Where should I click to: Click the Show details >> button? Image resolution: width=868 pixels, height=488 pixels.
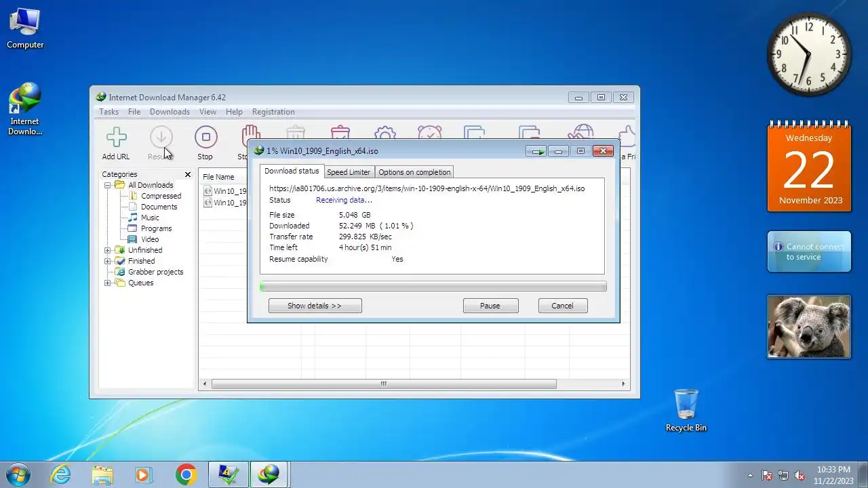pyautogui.click(x=315, y=306)
